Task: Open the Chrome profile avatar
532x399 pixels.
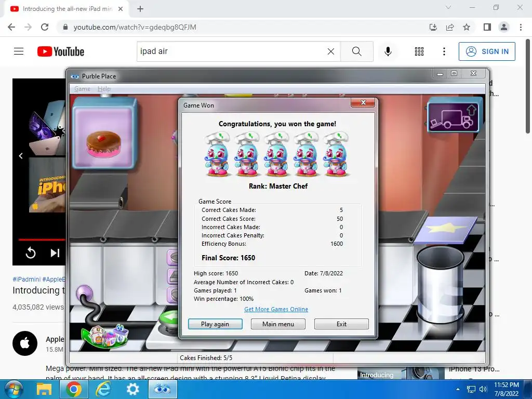Action: pos(504,27)
